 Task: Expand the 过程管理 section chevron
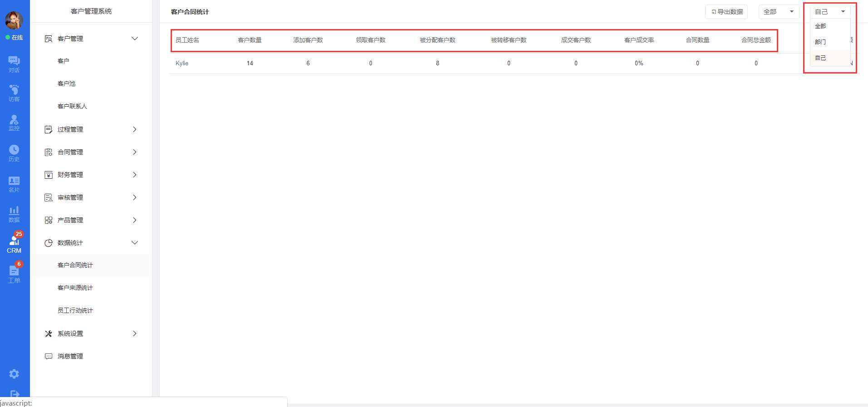point(135,129)
